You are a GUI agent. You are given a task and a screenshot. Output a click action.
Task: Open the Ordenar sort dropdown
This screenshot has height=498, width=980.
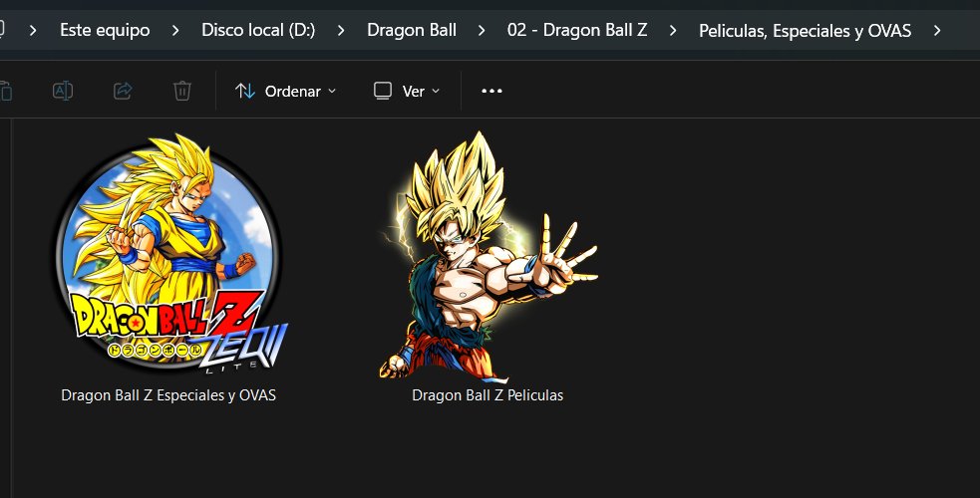click(x=285, y=91)
